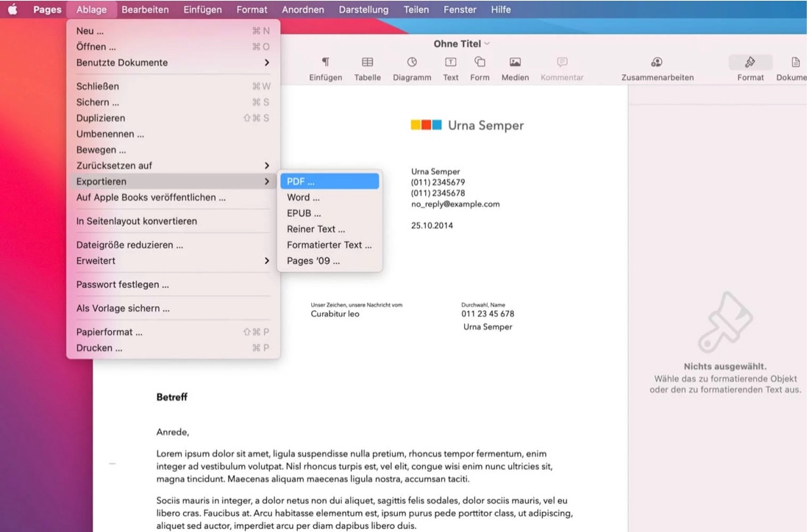Click the Zusammenarbeiten collaboration icon
Image resolution: width=809 pixels, height=532 pixels.
[x=657, y=62]
